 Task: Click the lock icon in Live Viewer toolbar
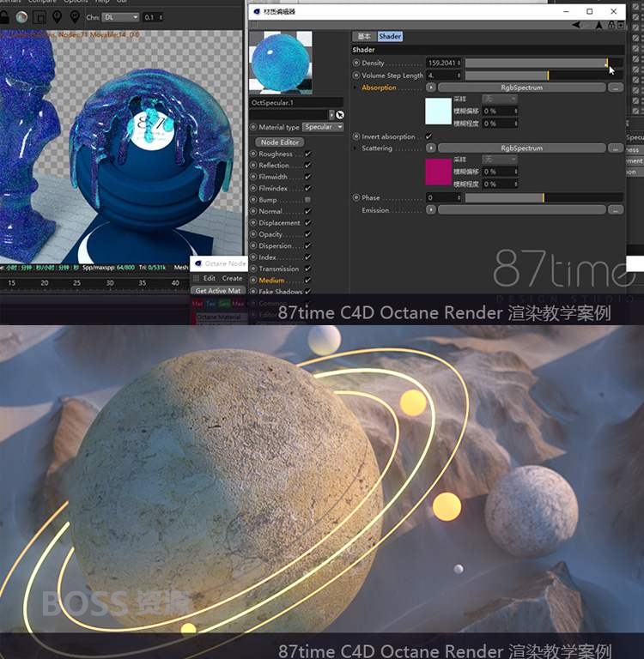[x=3, y=17]
